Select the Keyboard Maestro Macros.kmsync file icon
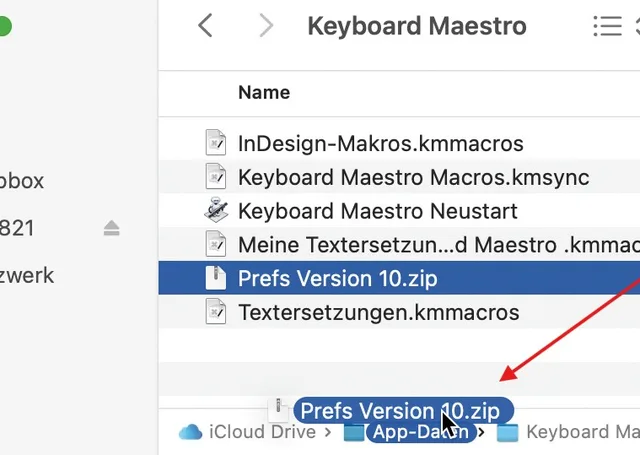The height and width of the screenshot is (455, 640). (216, 177)
